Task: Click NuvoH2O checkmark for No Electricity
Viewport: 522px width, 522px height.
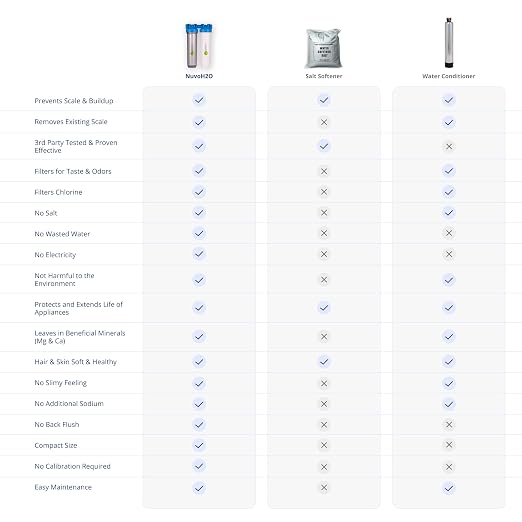Action: pyautogui.click(x=199, y=254)
